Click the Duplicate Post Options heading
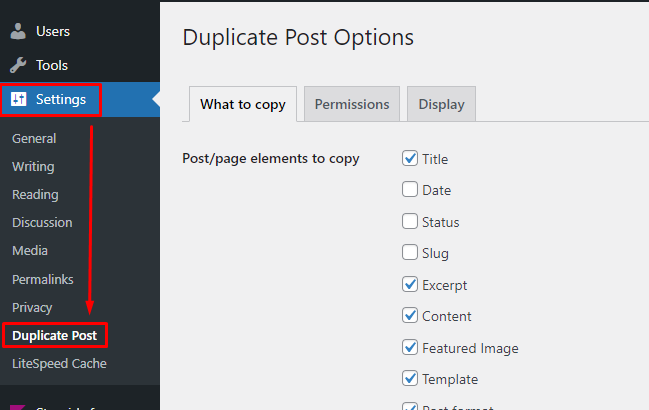 coord(298,38)
